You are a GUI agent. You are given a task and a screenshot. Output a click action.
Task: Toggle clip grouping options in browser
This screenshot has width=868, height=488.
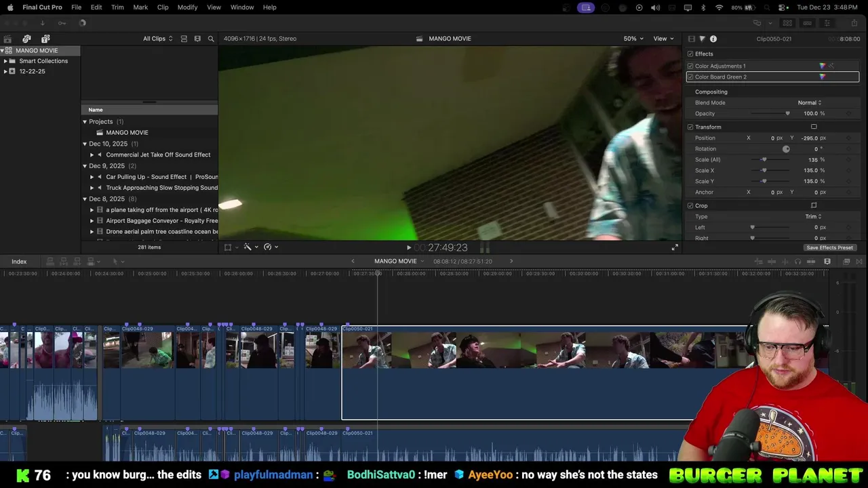click(x=184, y=39)
